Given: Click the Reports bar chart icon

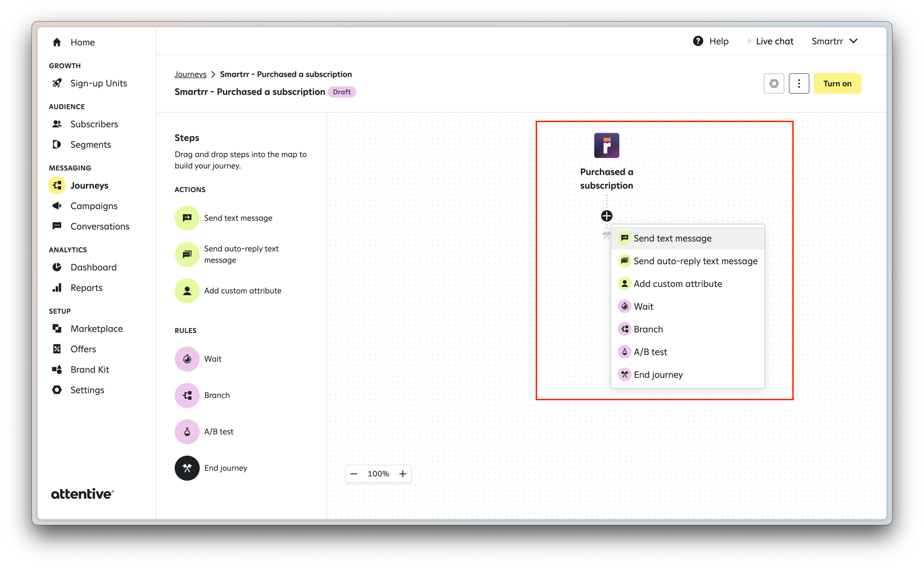Looking at the screenshot, I should (57, 287).
